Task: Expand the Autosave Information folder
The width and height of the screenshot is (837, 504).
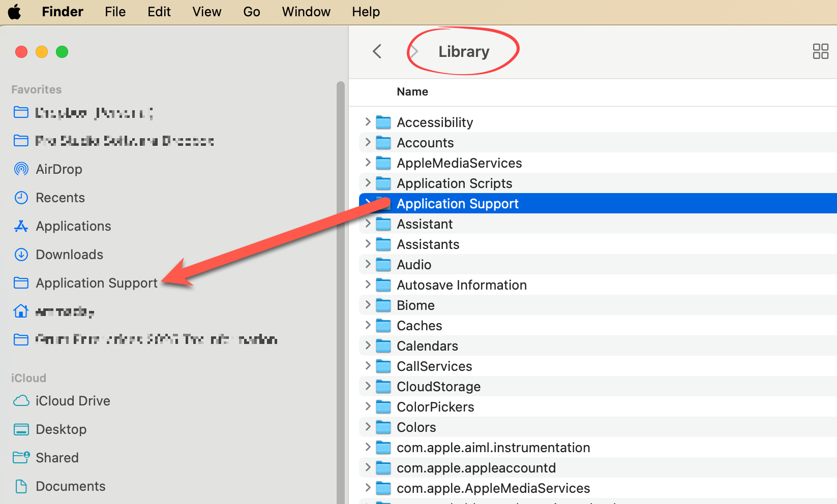Action: coord(368,285)
